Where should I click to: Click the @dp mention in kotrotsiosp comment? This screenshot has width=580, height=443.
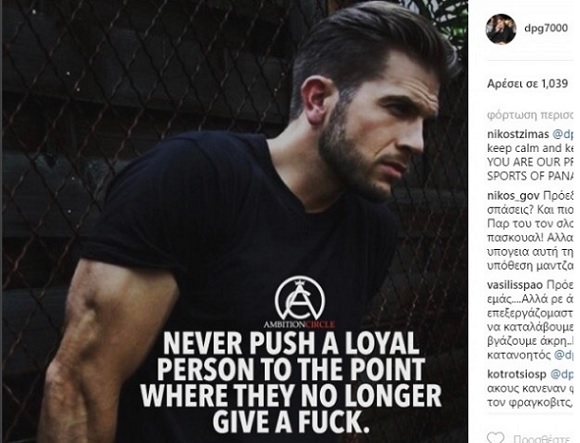click(x=562, y=375)
